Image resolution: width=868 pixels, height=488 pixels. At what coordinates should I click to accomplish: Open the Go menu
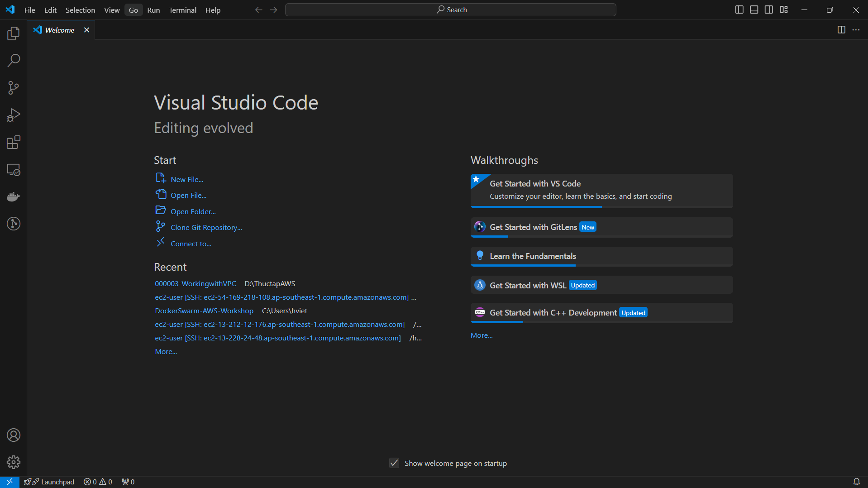tap(134, 10)
